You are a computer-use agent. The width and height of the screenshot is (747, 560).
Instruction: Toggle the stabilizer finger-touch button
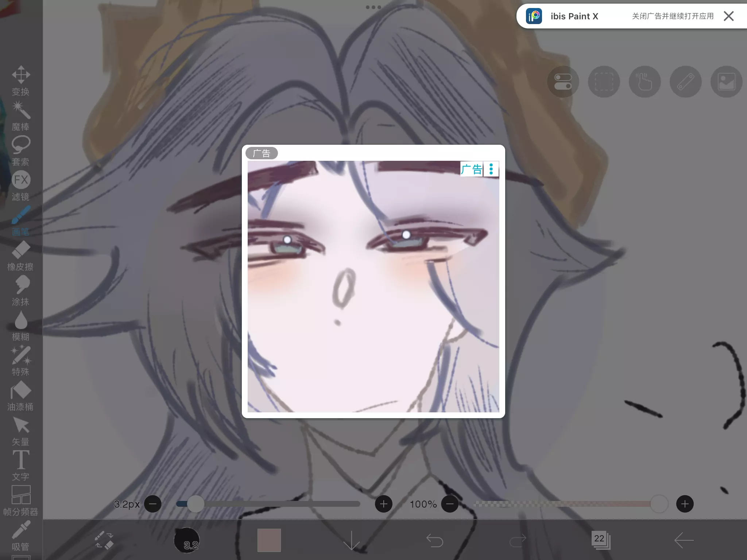pos(645,82)
